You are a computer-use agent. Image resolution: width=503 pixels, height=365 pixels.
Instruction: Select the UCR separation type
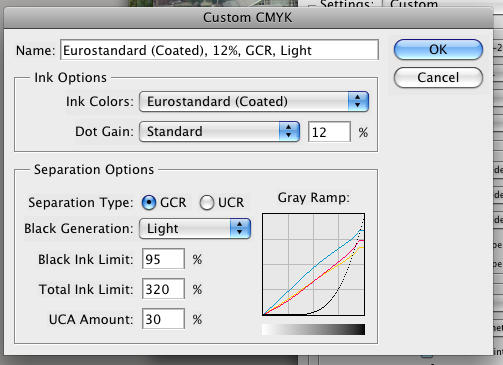pos(207,202)
